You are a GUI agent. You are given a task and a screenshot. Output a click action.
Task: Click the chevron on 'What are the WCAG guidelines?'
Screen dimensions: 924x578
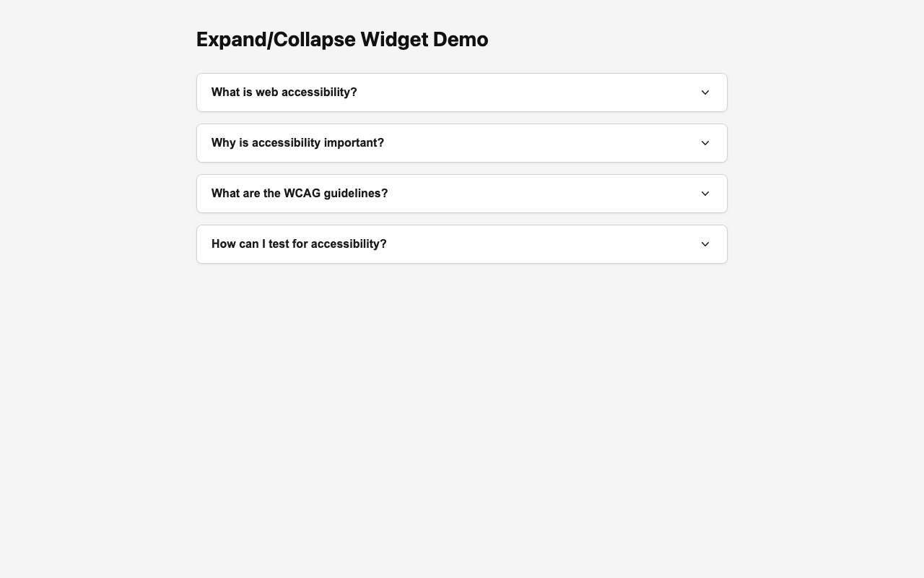point(705,193)
